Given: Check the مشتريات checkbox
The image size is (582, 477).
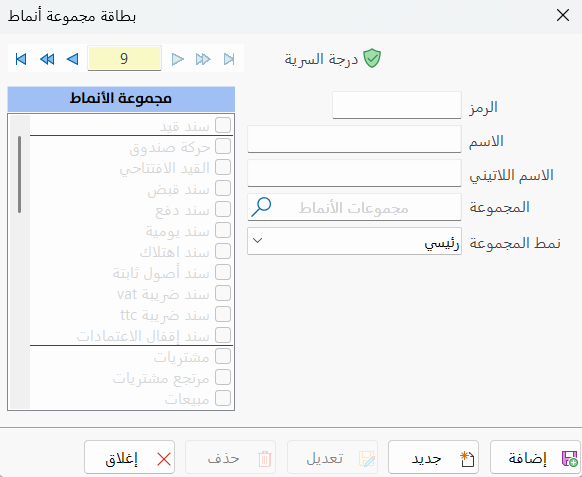Looking at the screenshot, I should pos(223,356).
